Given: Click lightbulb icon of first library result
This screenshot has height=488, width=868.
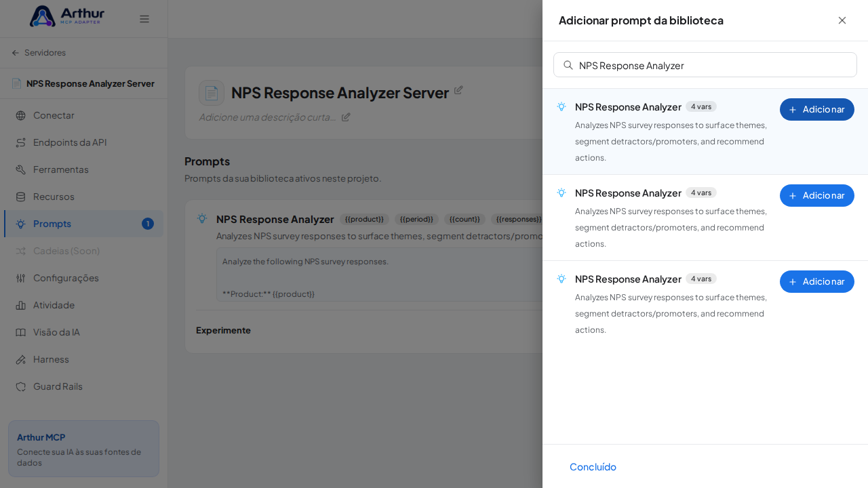Looking at the screenshot, I should [x=561, y=106].
